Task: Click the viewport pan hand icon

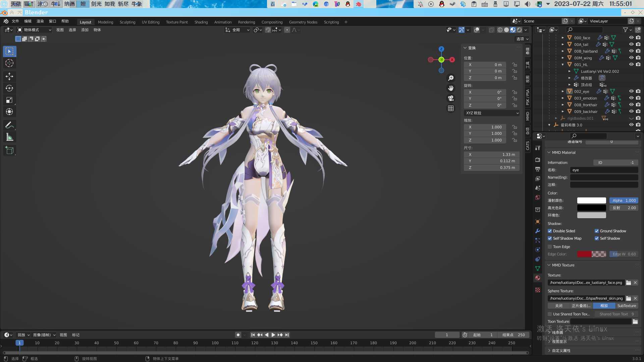Action: (x=451, y=88)
